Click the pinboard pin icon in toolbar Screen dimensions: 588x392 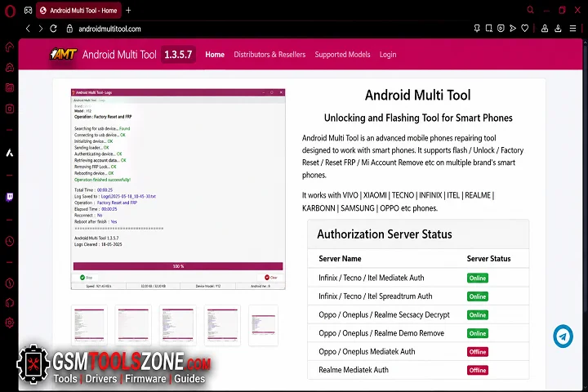click(x=477, y=29)
